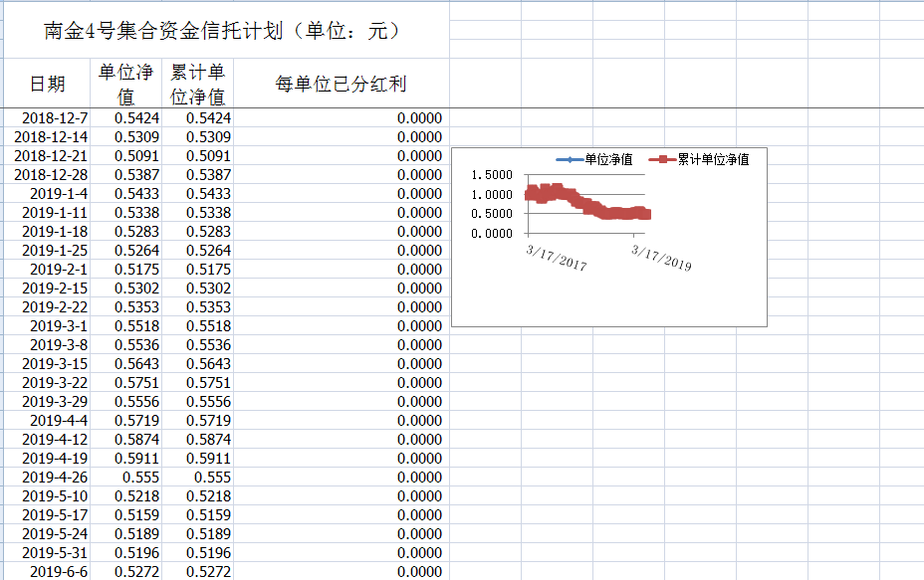Click the 每单位已分红利 column header
Viewport: 924px width, 580px height.
pyautogui.click(x=342, y=84)
